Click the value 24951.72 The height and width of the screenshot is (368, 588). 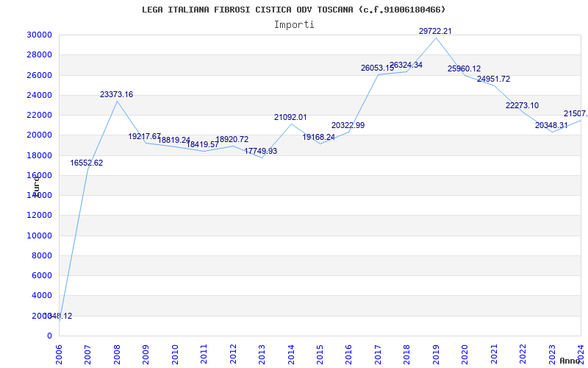coord(493,79)
